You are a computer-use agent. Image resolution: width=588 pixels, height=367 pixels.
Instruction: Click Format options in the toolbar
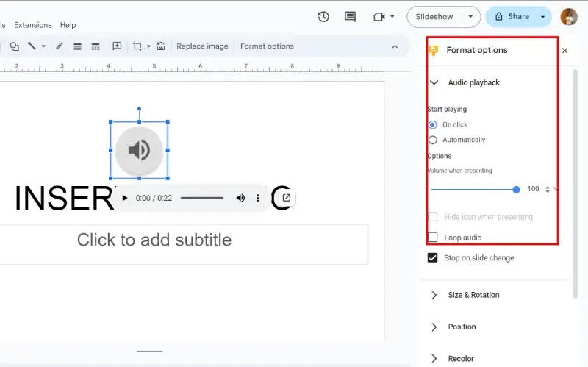click(x=267, y=46)
